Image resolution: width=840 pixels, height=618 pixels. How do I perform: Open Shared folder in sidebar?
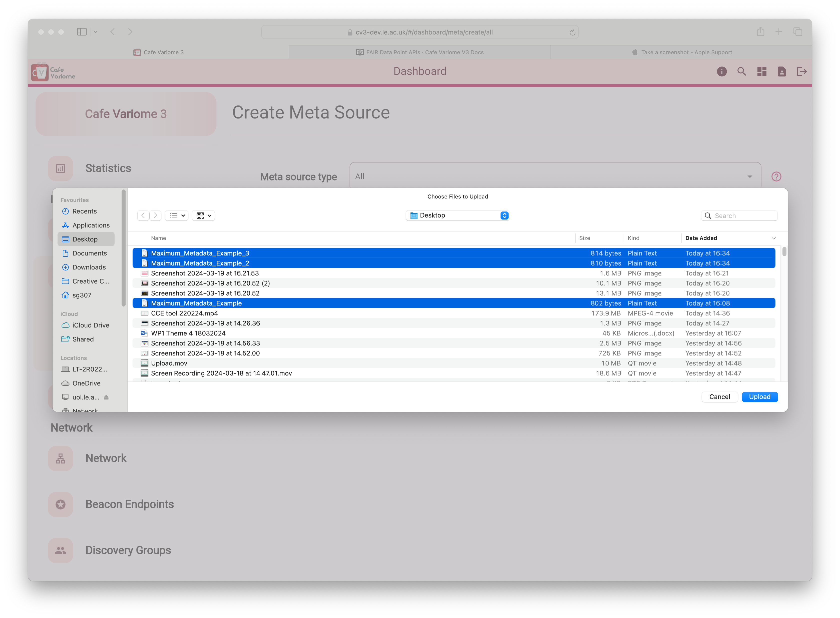point(86,339)
